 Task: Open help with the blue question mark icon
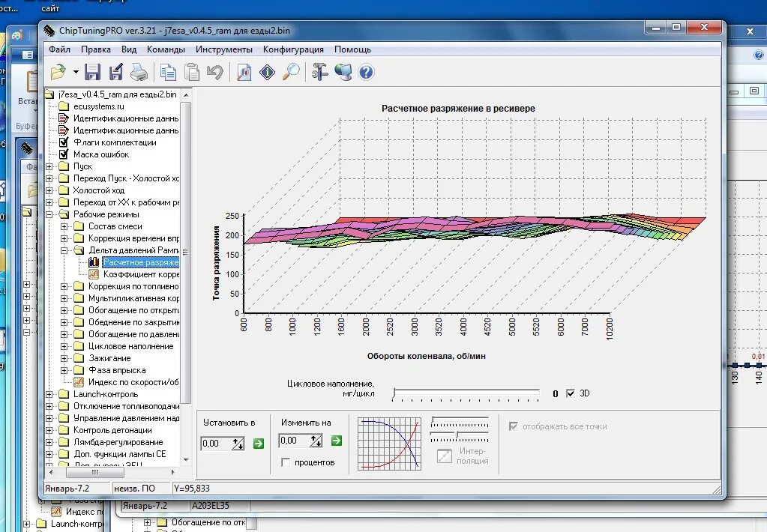coord(366,73)
